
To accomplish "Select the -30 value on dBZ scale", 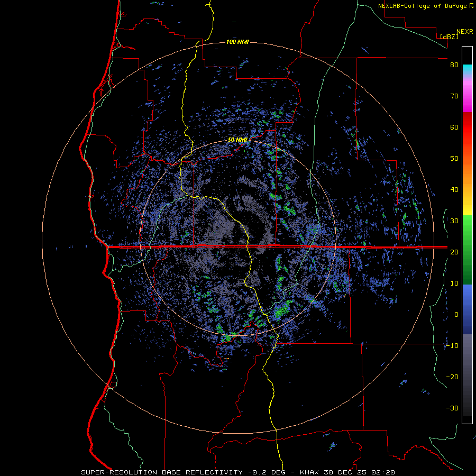I will [x=452, y=408].
